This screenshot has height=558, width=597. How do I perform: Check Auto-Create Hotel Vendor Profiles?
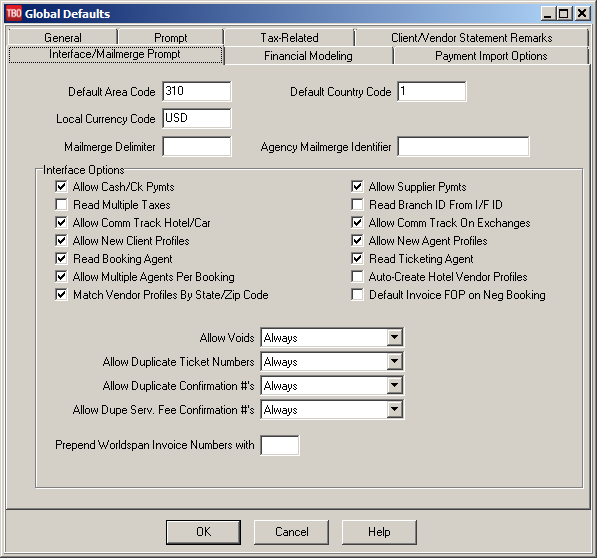[357, 276]
